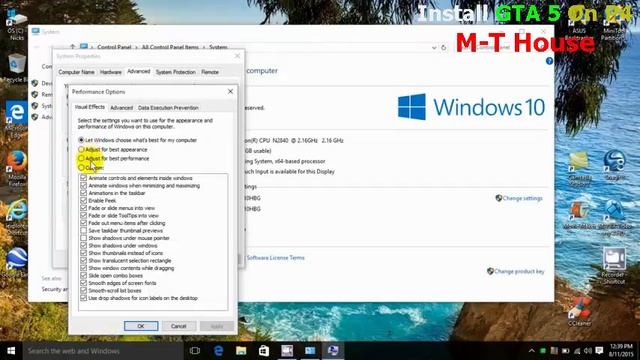Toggle Show window contents while dragging
This screenshot has width=640, height=360.
84,268
